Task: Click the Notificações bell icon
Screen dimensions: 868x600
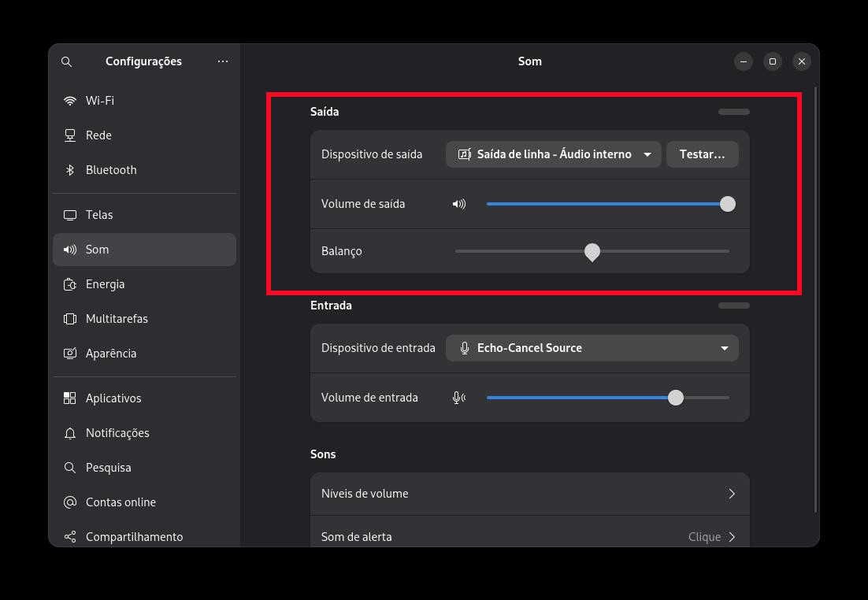Action: pyautogui.click(x=70, y=433)
